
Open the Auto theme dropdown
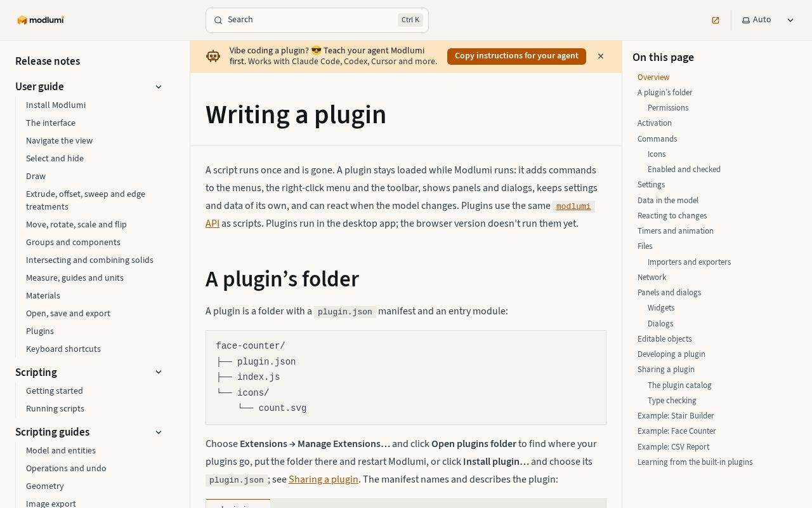coord(768,20)
